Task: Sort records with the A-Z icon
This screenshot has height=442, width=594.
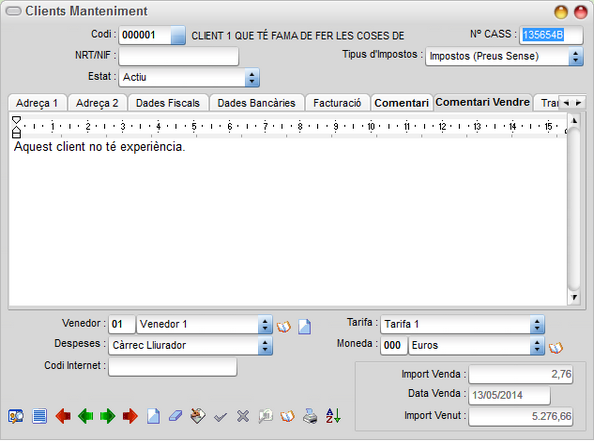Action: (333, 416)
